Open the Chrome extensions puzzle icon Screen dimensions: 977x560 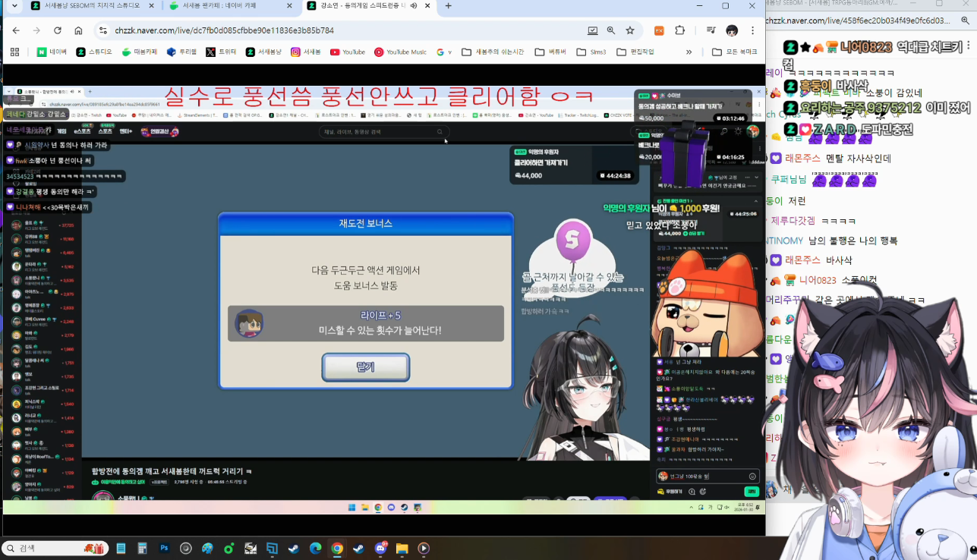point(679,30)
